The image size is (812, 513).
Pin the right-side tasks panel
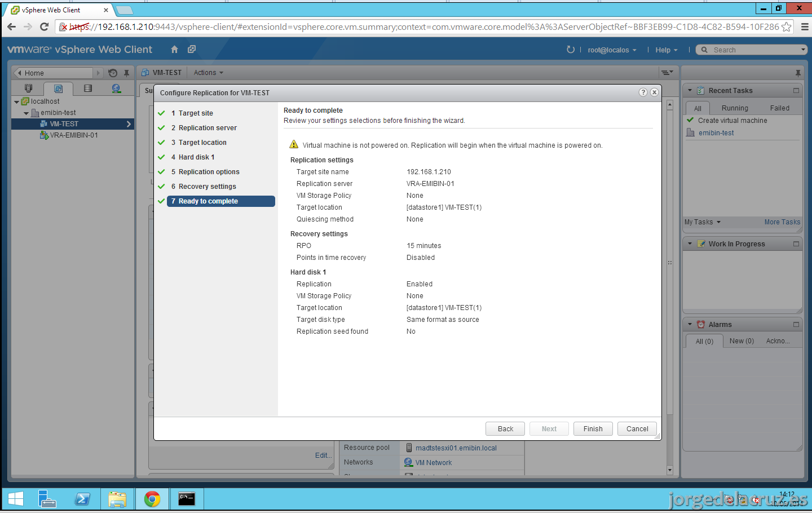pos(798,73)
